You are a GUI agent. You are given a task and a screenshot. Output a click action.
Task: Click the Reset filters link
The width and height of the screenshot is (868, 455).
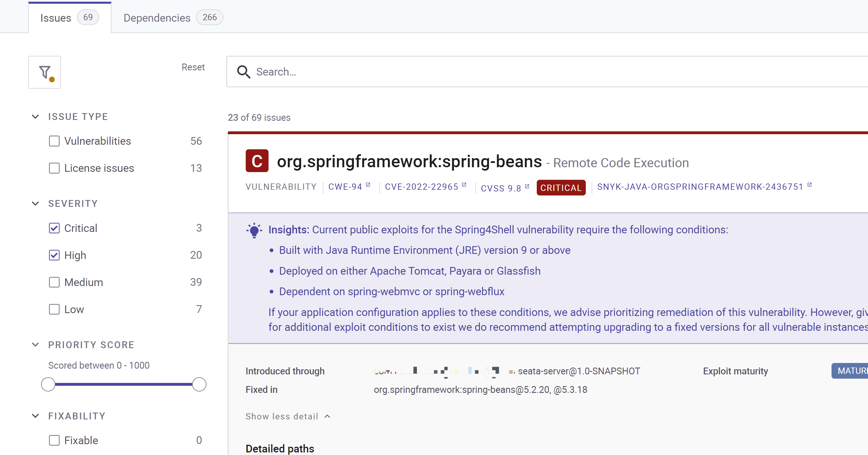pyautogui.click(x=193, y=67)
